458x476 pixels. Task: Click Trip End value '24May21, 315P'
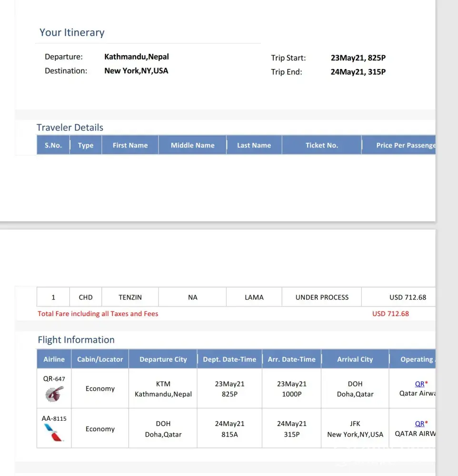click(x=358, y=72)
